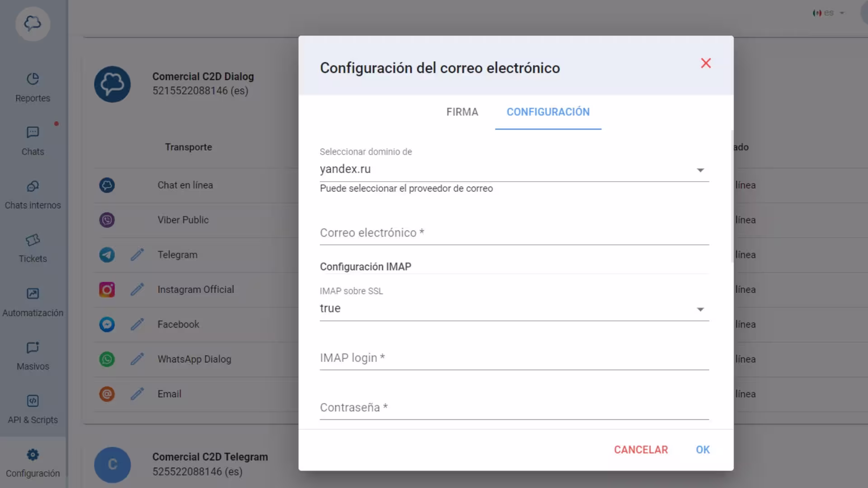
Task: Click the CANCELAR button
Action: [641, 450]
